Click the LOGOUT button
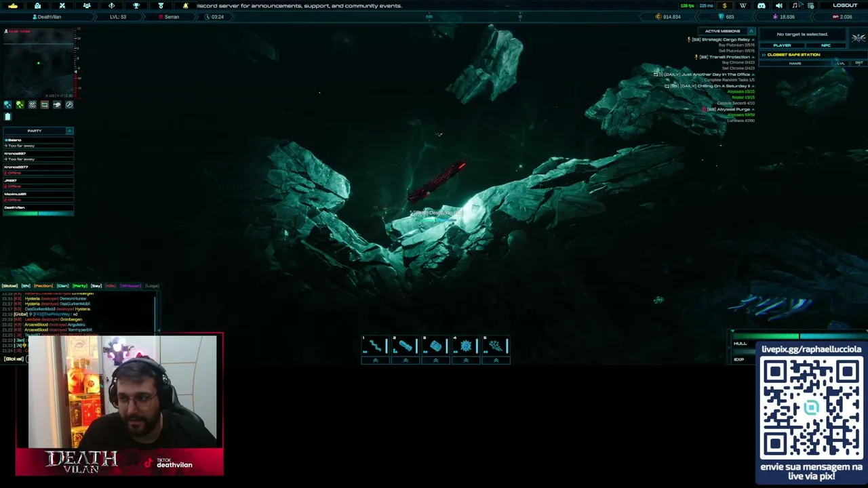This screenshot has width=868, height=488. click(x=845, y=5)
